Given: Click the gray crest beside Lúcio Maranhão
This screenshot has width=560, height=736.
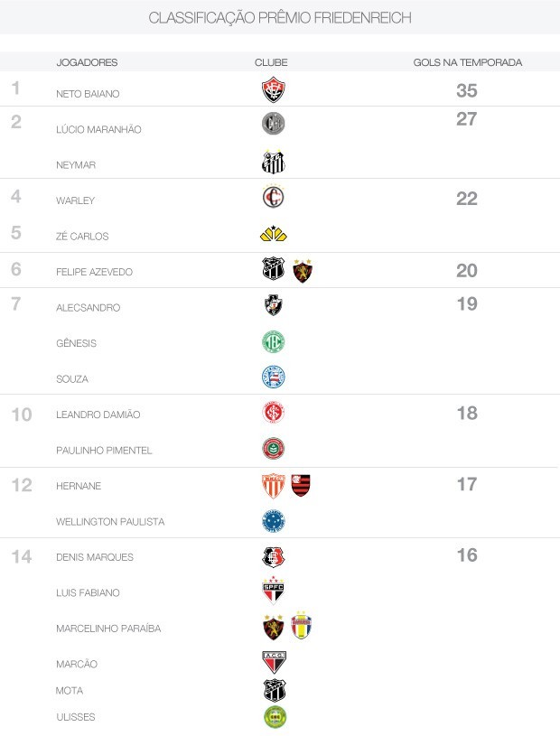Looking at the screenshot, I should (x=273, y=125).
